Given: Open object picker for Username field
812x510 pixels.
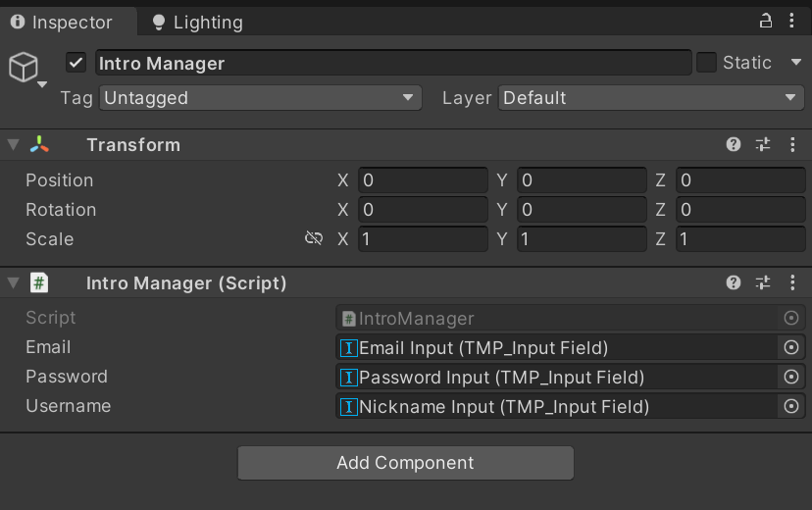Looking at the screenshot, I should pyautogui.click(x=791, y=406).
